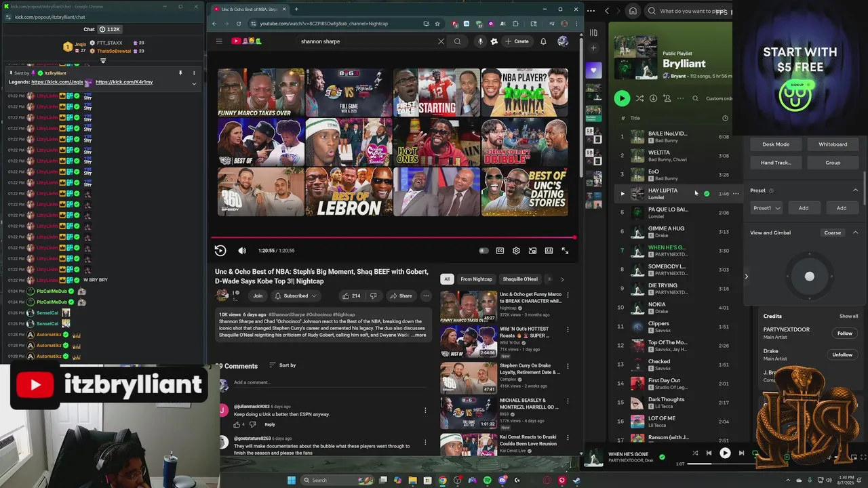Viewport: 868px width, 488px height.
Task: Open Spotify Liked Songs heart tile
Action: point(593,70)
